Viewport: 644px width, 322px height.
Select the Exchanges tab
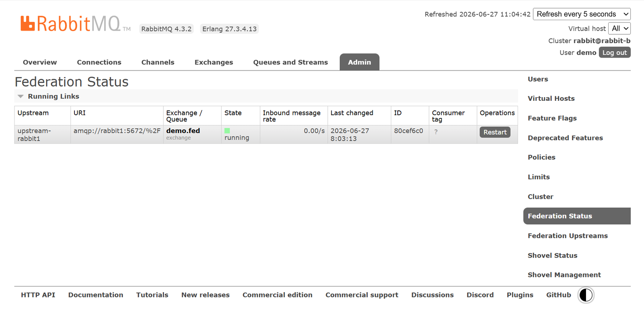coord(214,62)
